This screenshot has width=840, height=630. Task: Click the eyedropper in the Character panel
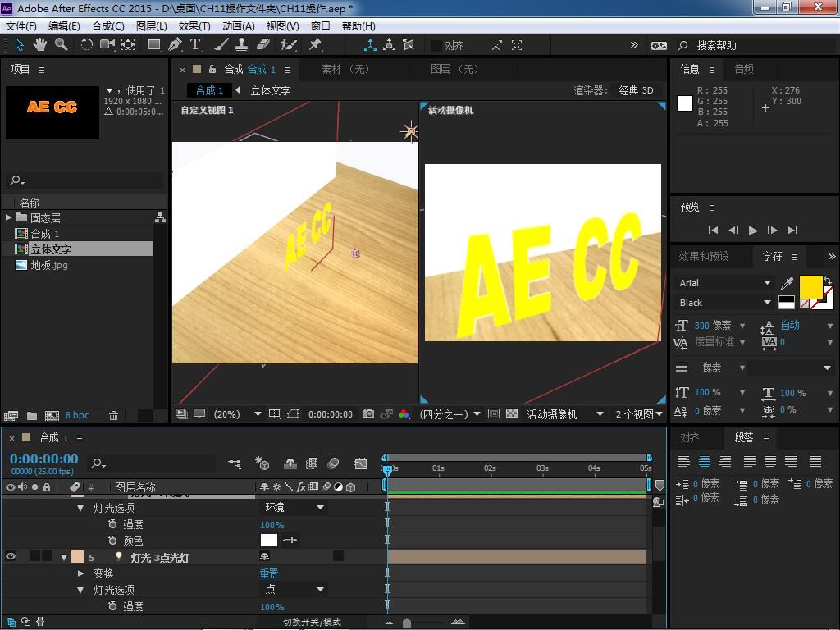[x=787, y=282]
